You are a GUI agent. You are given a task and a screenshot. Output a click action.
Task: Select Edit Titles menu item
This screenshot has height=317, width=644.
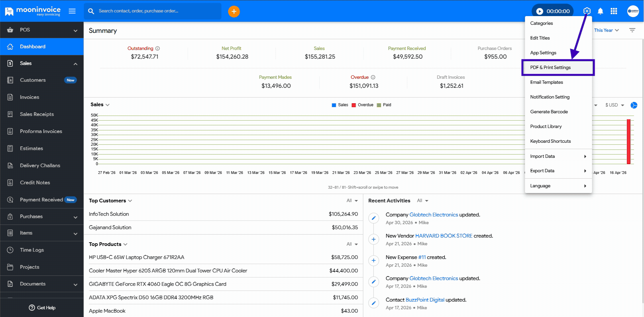point(558,38)
